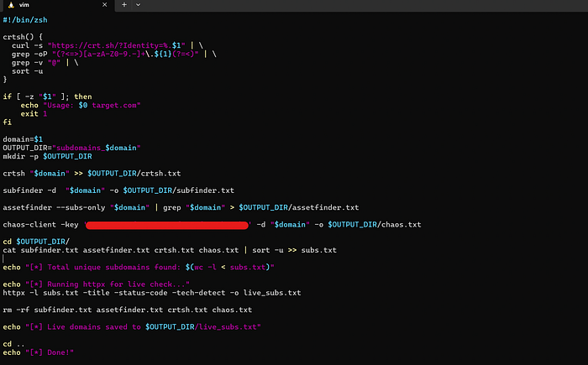Click the 'rm -rf subfinder.txt' cleanup line
588x365 pixels.
(x=128, y=310)
